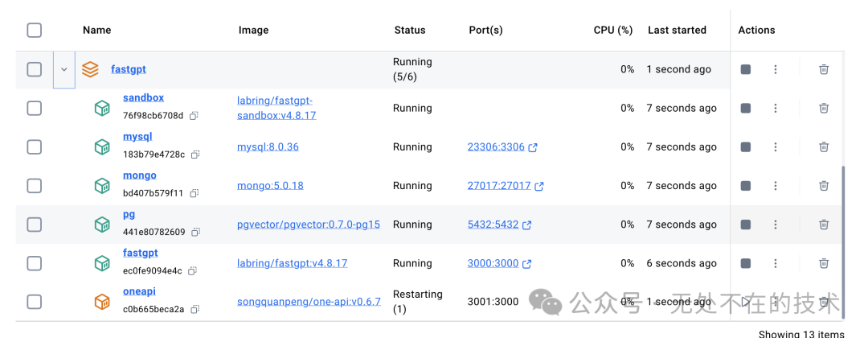868x338 pixels.
Task: Stop the sandbox container
Action: (x=746, y=108)
